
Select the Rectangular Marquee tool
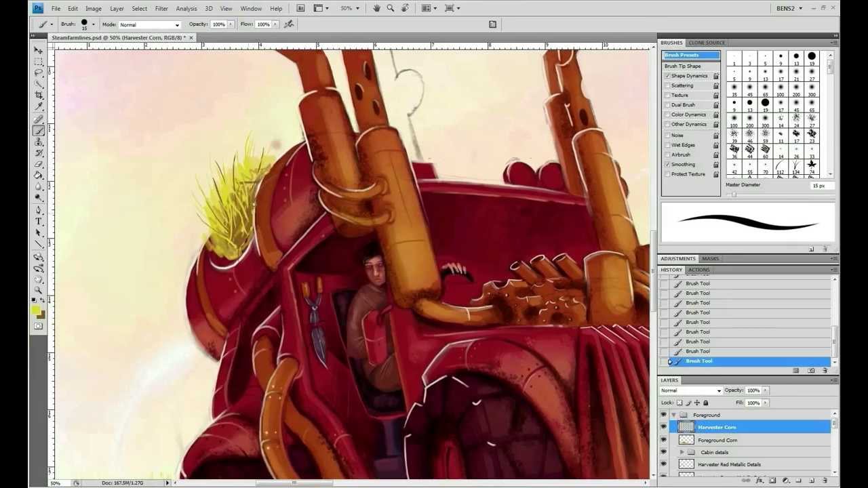[39, 62]
